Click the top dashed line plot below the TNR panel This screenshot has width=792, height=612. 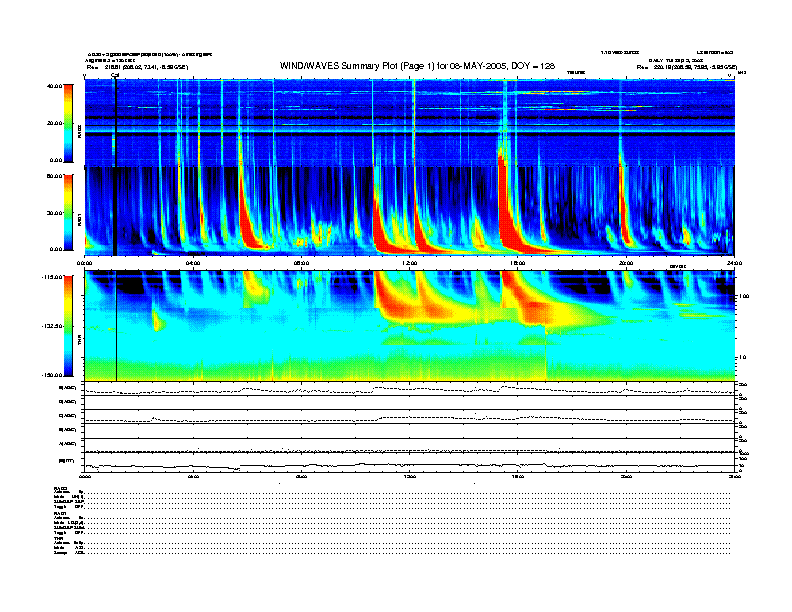[409, 389]
